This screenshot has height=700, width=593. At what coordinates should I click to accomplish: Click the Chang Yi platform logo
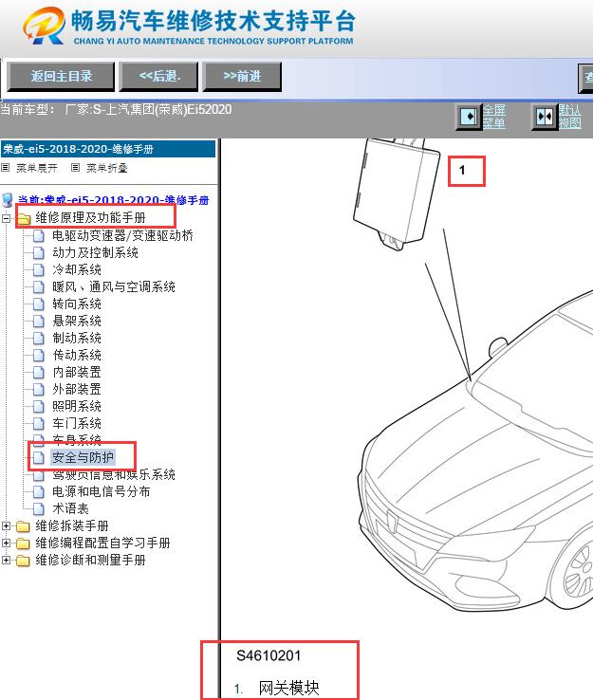(44, 26)
